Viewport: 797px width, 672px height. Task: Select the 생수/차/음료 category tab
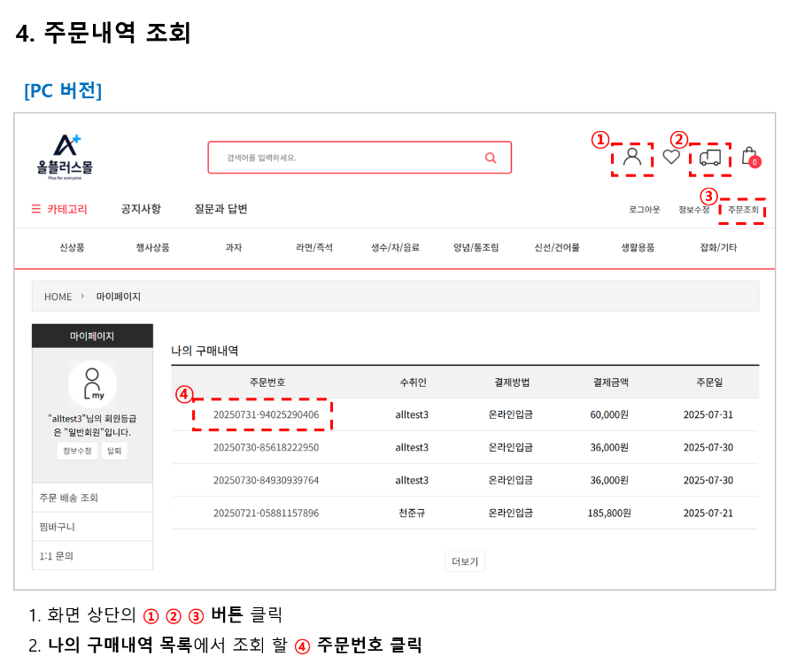coord(395,248)
